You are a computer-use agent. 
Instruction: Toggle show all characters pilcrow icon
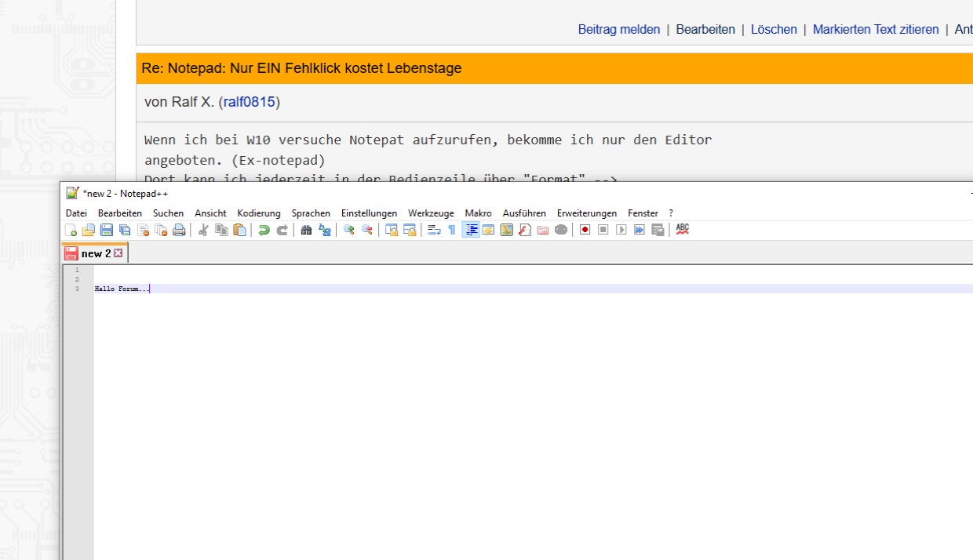(x=451, y=230)
